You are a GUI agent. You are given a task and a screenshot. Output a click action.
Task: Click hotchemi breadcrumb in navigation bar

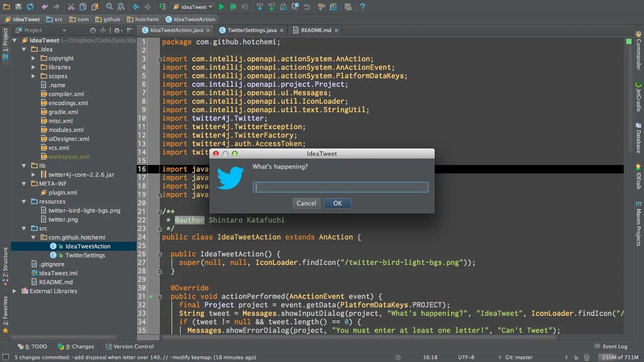pyautogui.click(x=143, y=19)
